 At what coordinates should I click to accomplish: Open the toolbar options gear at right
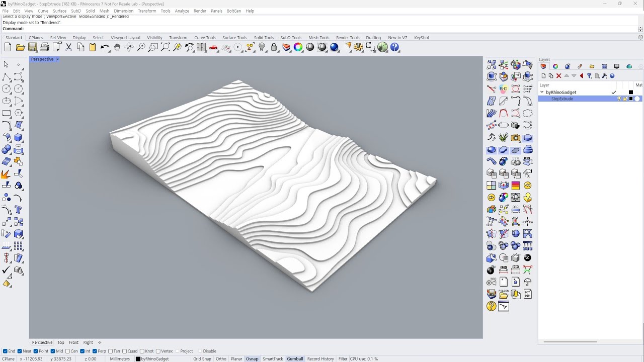640,38
